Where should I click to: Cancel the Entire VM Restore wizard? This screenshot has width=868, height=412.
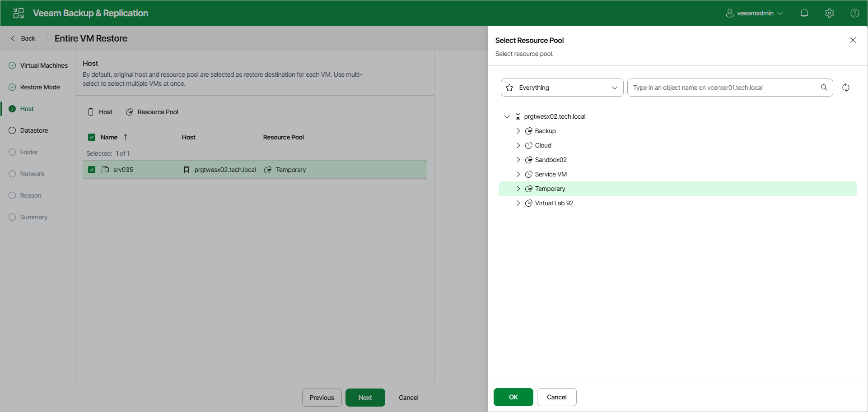coord(409,398)
